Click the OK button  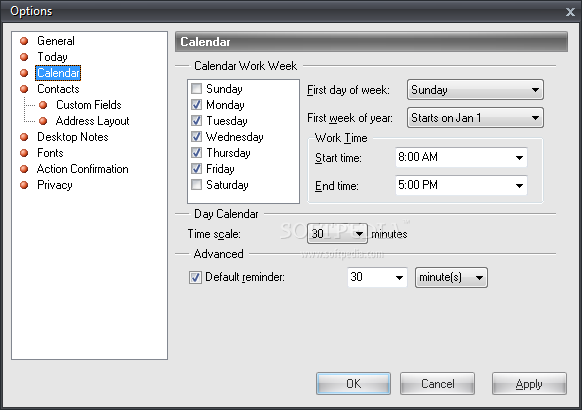coord(353,384)
